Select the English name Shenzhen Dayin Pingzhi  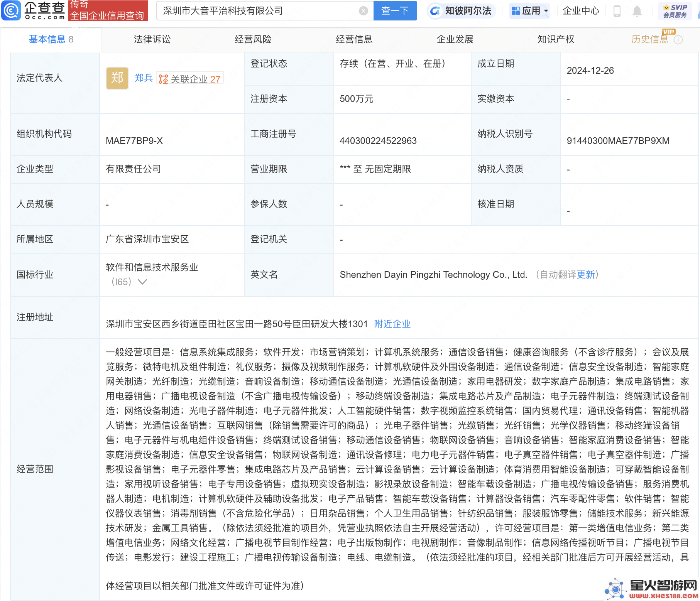pos(433,275)
